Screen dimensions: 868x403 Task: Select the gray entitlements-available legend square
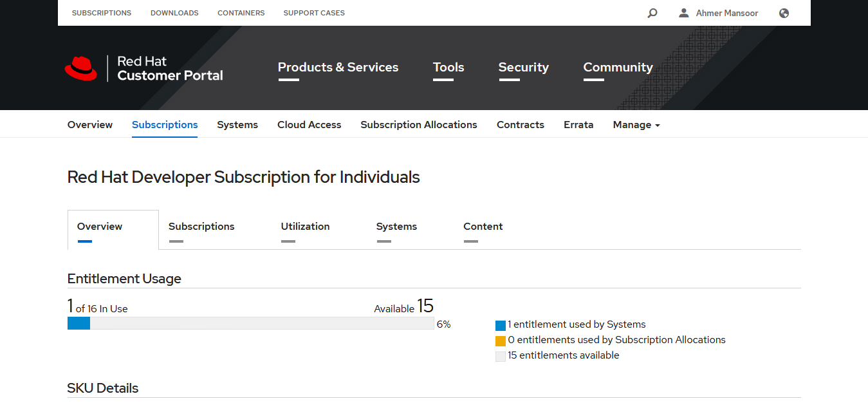click(501, 356)
